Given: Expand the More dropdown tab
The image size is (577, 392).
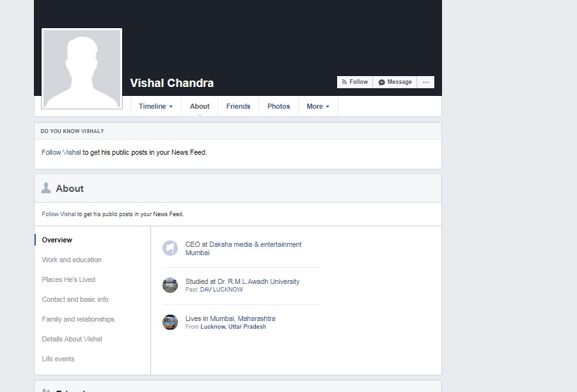Looking at the screenshot, I should 318,106.
